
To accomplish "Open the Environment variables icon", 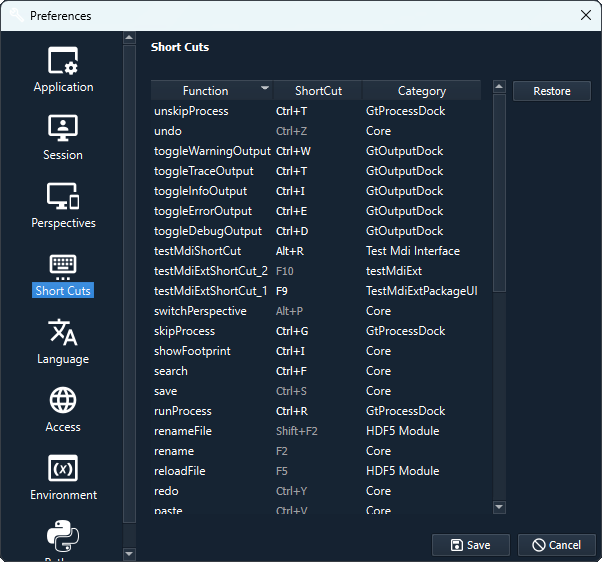I will [x=63, y=468].
